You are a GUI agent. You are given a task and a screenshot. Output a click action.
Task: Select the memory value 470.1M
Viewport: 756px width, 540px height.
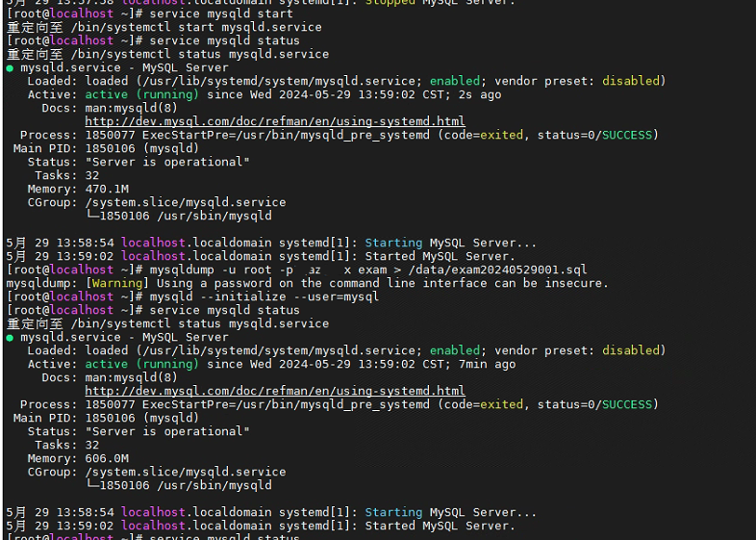107,189
